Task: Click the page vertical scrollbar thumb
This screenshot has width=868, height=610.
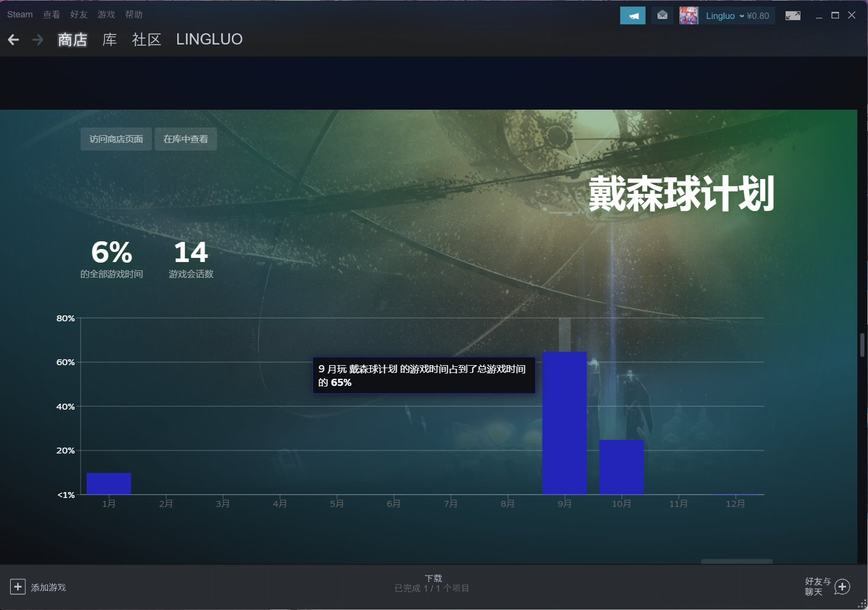Action: 863,345
